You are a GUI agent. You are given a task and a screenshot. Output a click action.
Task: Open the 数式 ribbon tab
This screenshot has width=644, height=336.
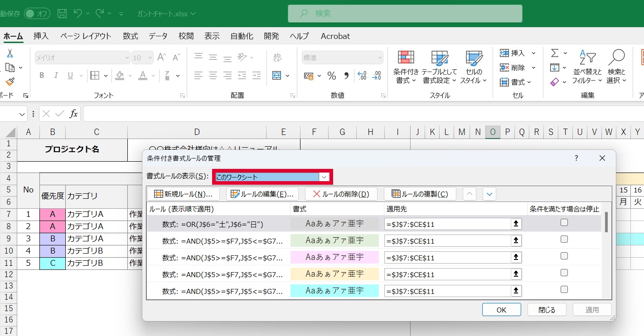tap(131, 36)
